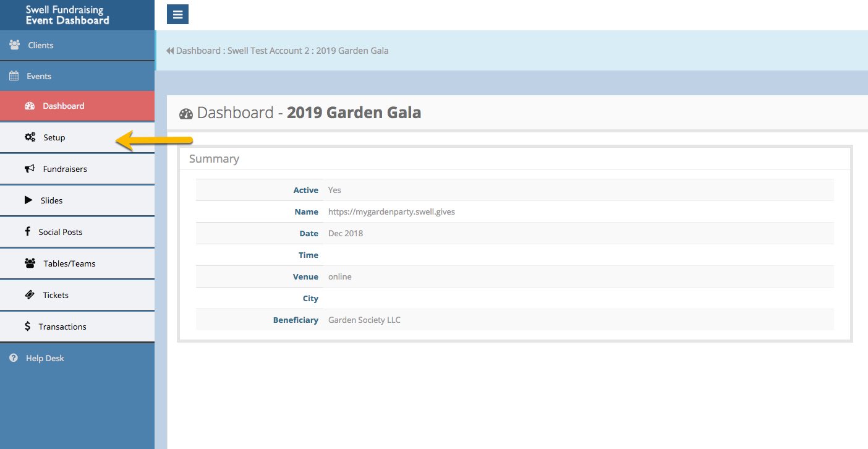Expand the Events section
The width and height of the screenshot is (868, 449).
pos(39,76)
